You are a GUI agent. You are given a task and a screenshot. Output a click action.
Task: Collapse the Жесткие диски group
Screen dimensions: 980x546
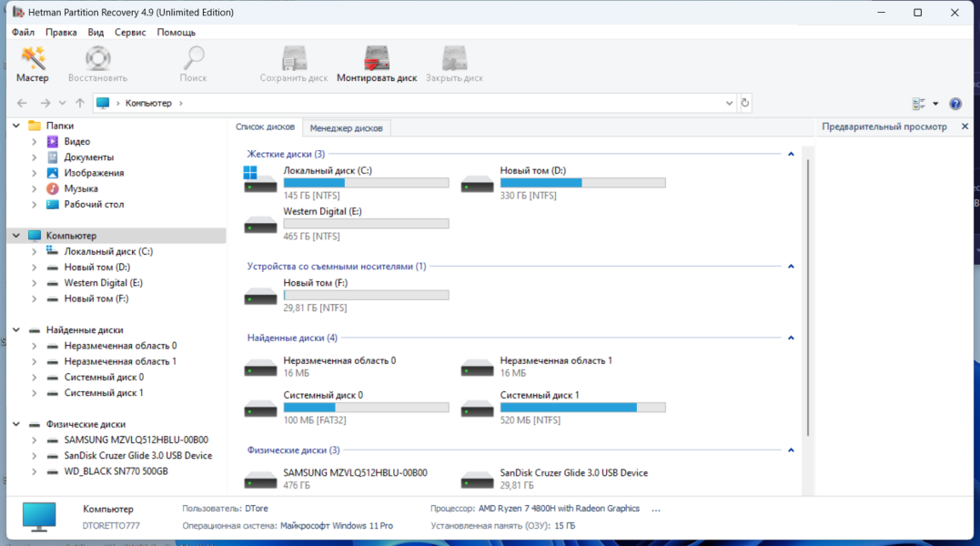pyautogui.click(x=791, y=154)
